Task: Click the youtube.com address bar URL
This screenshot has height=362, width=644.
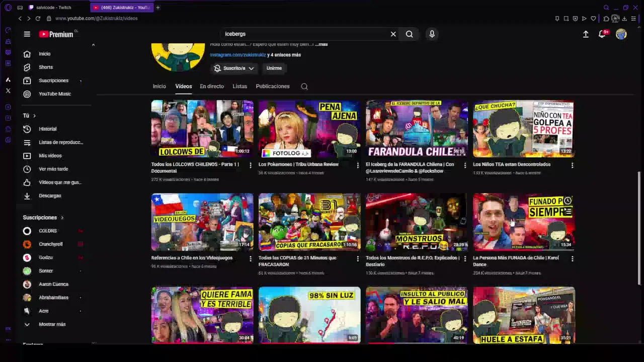Action: (96, 19)
